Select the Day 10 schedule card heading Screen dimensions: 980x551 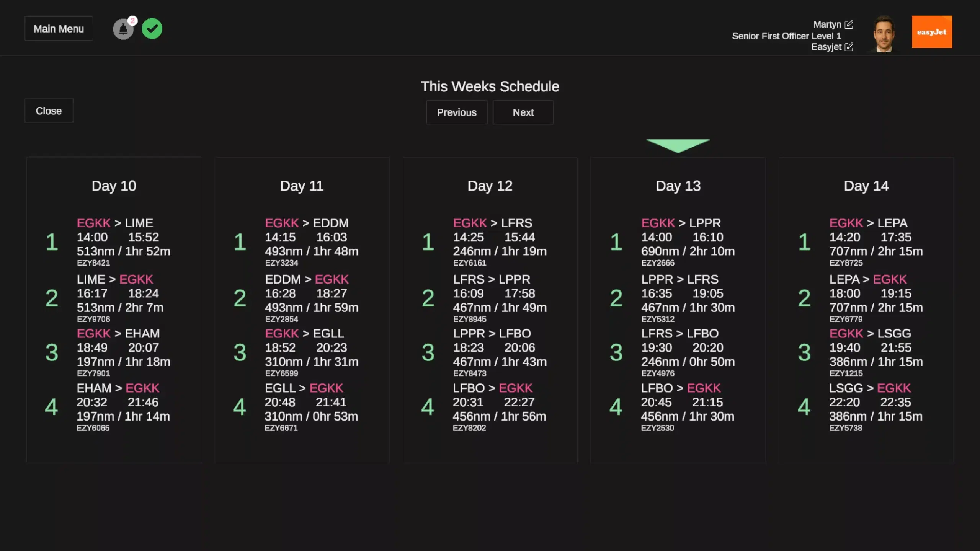click(x=114, y=186)
